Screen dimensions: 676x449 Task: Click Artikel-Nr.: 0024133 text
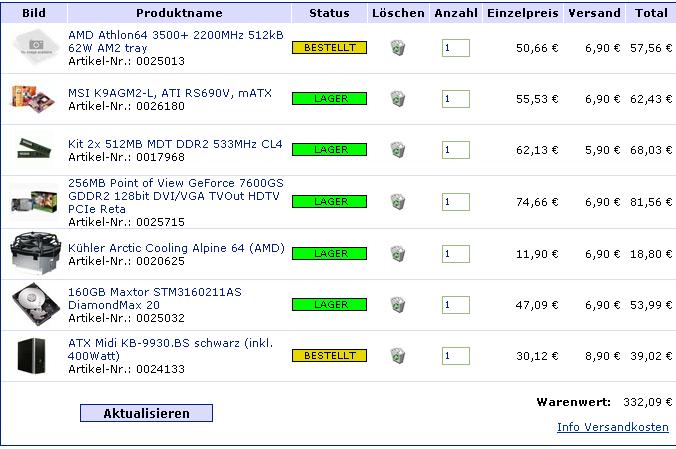click(x=126, y=369)
